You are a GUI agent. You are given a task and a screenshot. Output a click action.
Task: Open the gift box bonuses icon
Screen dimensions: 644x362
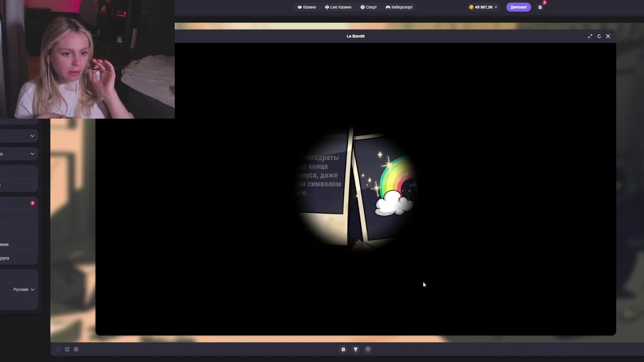tap(540, 7)
